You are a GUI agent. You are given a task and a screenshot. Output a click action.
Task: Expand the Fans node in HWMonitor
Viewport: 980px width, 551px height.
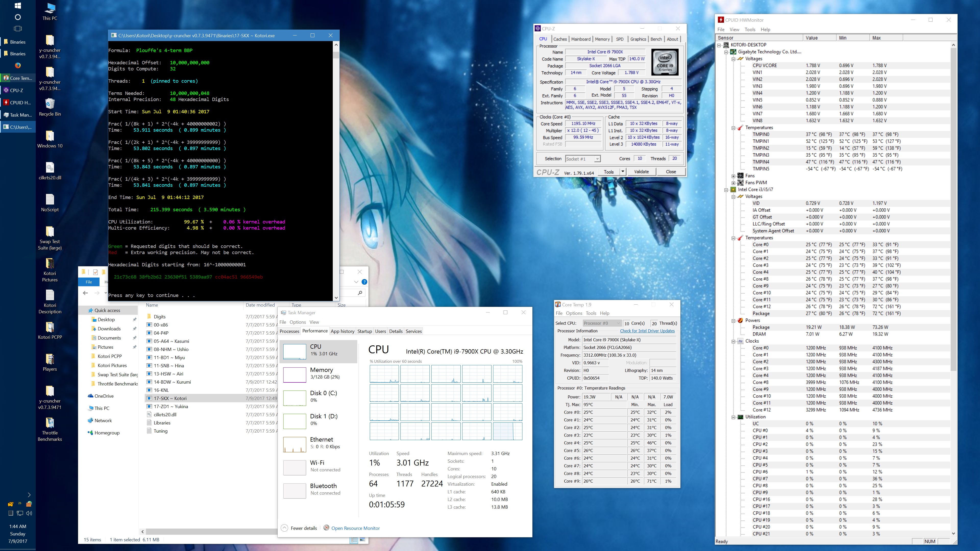733,176
